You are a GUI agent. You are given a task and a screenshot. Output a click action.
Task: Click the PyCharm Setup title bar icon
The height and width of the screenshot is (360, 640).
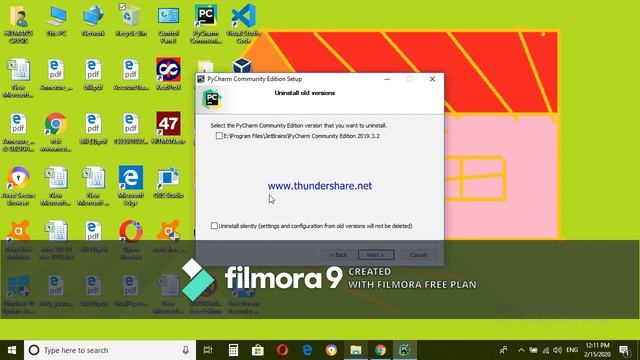pos(201,79)
